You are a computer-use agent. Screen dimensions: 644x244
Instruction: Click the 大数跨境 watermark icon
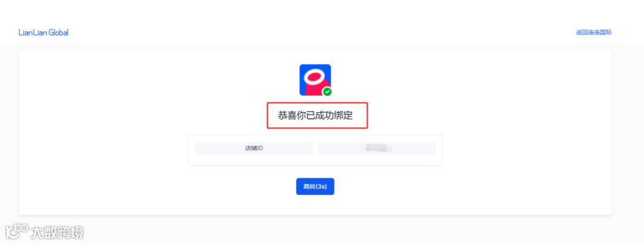pyautogui.click(x=17, y=232)
